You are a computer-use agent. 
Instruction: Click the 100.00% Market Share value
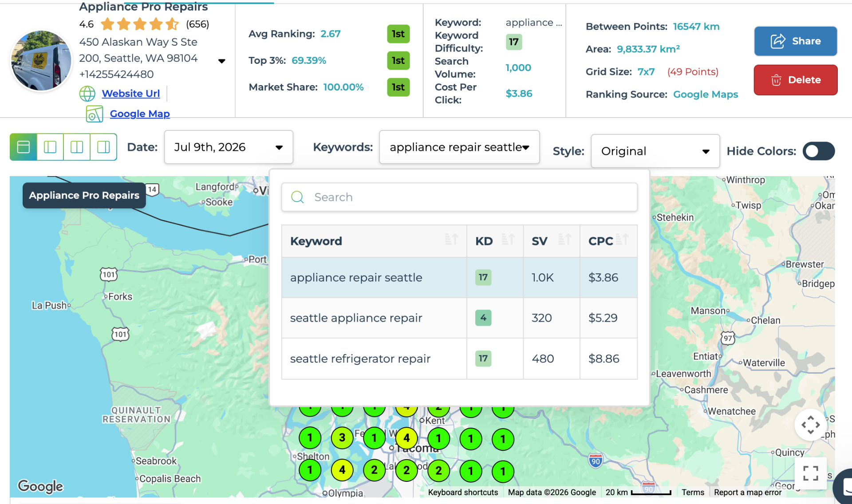[343, 87]
